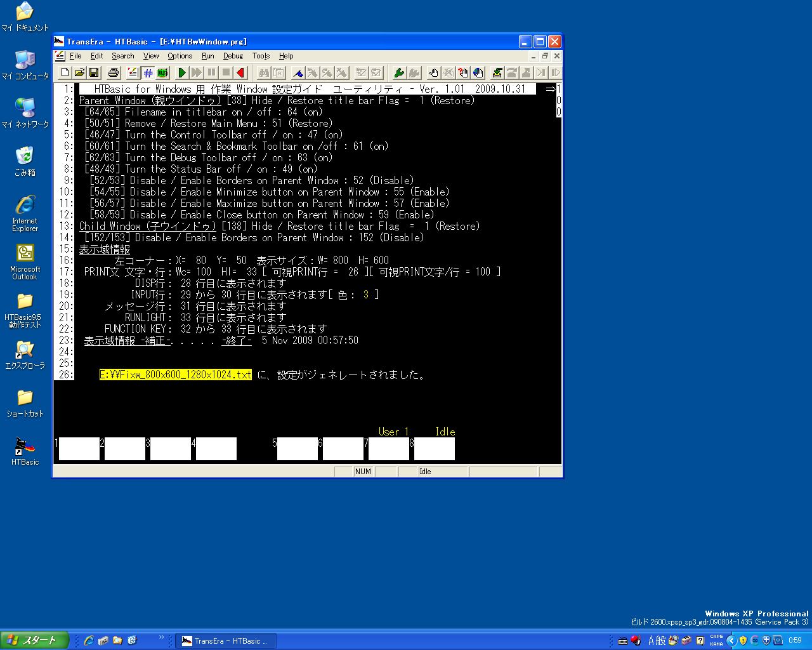Click softkey 4 white button
Image resolution: width=812 pixels, height=650 pixels.
click(216, 449)
